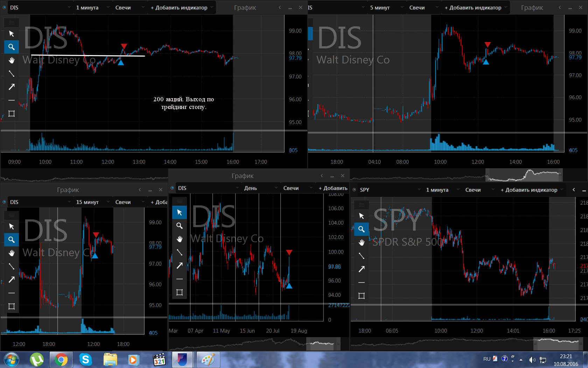
Task: Select the arrow drawing tool in DIS 1 минута chart
Action: 12,87
